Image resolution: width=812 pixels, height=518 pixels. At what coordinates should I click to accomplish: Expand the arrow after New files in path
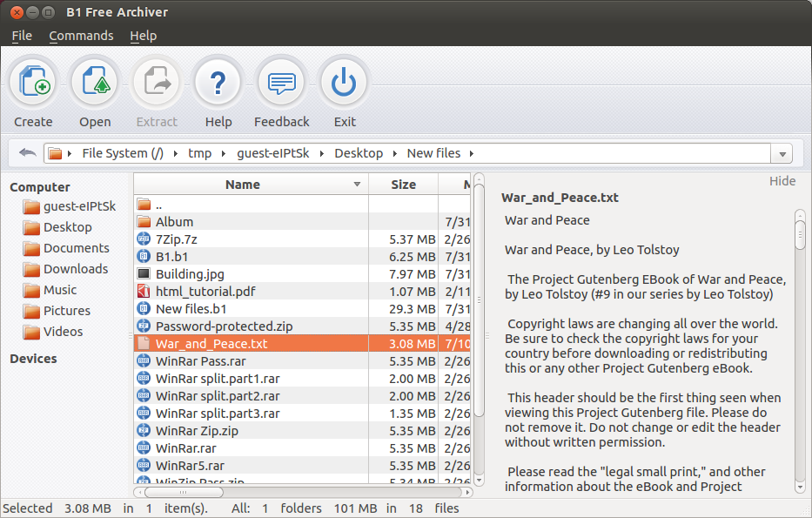pyautogui.click(x=472, y=153)
